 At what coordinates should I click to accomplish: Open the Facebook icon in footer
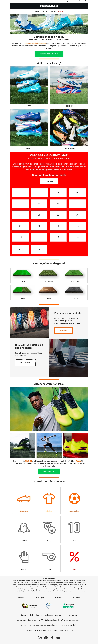point(46,638)
